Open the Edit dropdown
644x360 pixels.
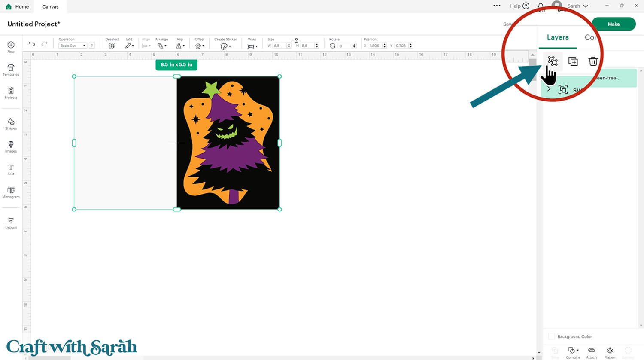pos(129,46)
